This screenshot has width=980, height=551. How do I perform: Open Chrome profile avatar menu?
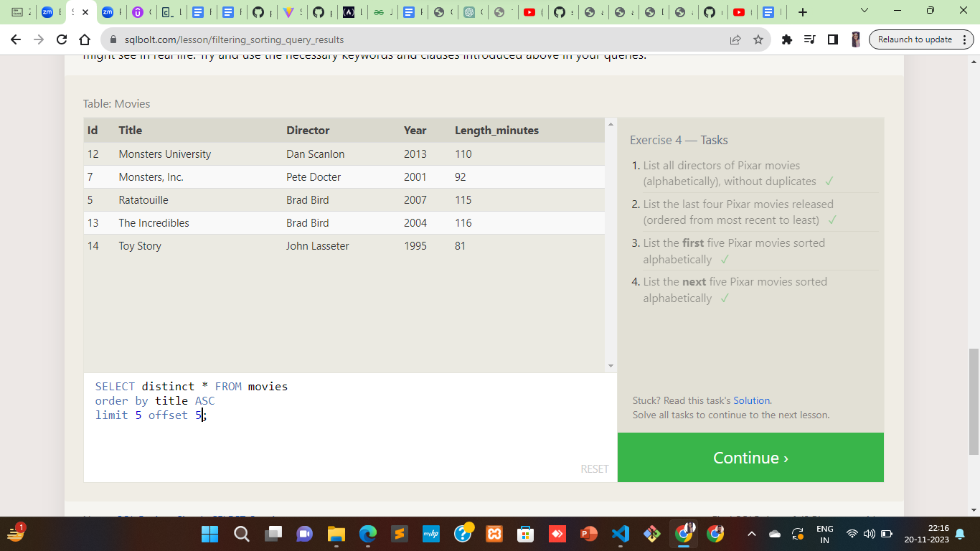tap(856, 39)
